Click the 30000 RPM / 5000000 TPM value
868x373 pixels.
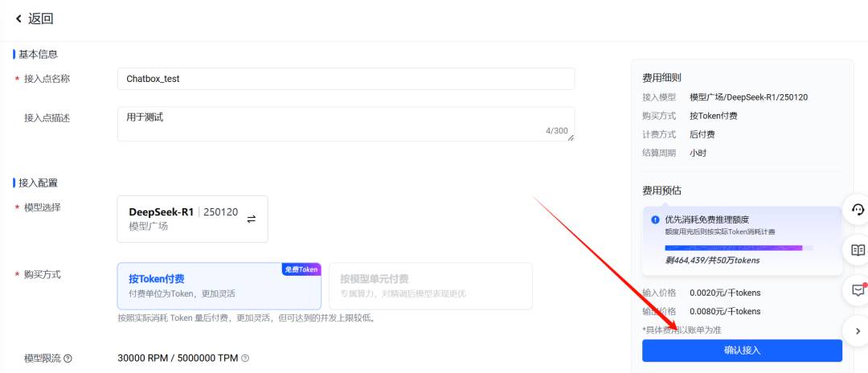point(178,358)
